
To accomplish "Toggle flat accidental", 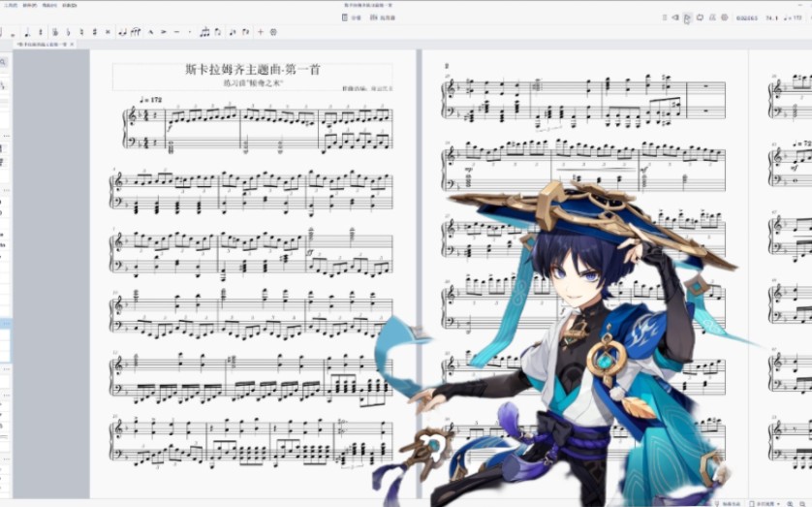I will coord(68,32).
